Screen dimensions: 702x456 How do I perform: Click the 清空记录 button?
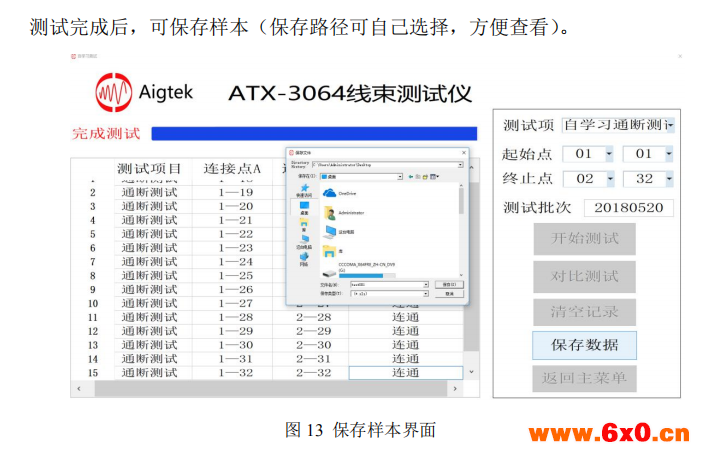584,311
